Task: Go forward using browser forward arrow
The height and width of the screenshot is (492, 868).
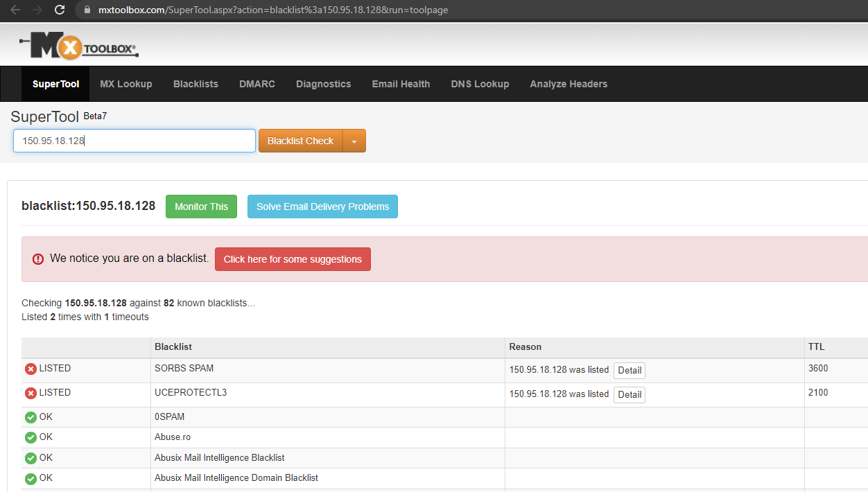Action: (37, 10)
